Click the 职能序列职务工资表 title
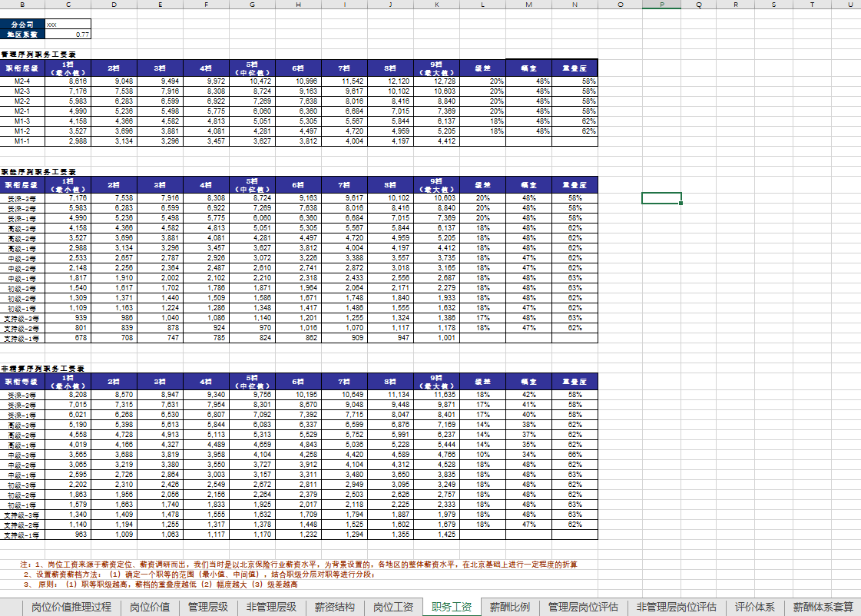This screenshot has height=616, width=861. coord(38,172)
